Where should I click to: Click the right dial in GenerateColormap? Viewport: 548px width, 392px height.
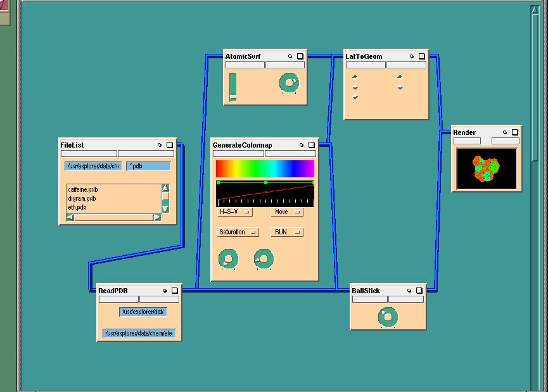click(x=264, y=258)
